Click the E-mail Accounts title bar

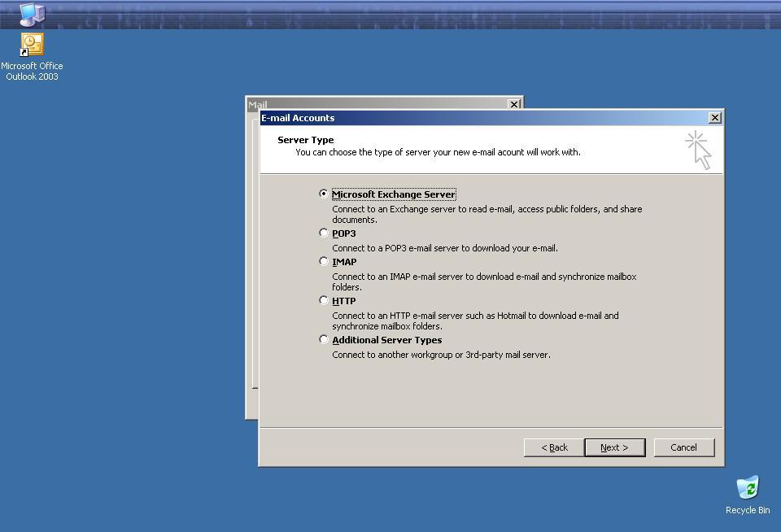pyautogui.click(x=483, y=118)
